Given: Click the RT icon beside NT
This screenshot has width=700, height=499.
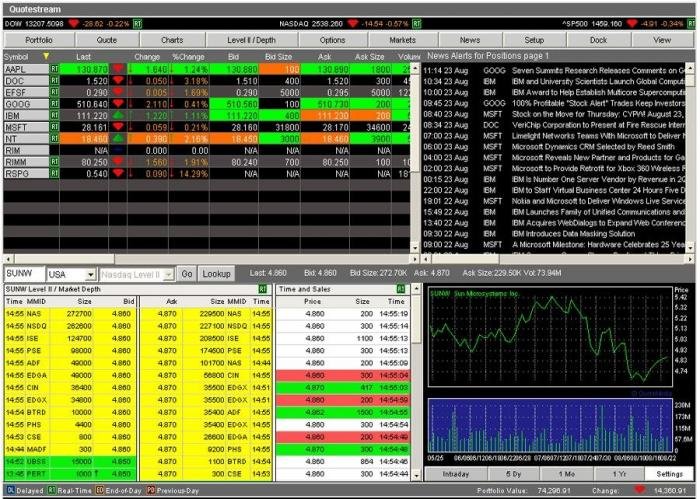Looking at the screenshot, I should pos(54,138).
